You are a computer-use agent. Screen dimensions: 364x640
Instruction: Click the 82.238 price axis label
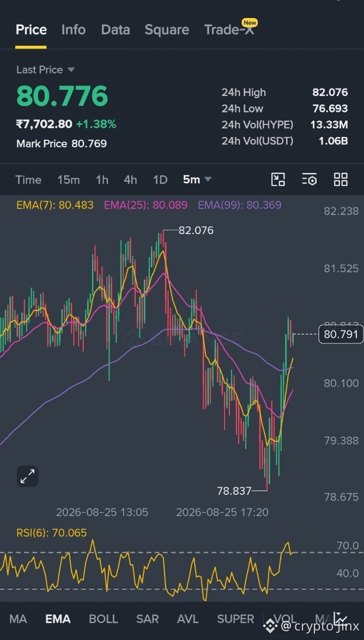341,211
